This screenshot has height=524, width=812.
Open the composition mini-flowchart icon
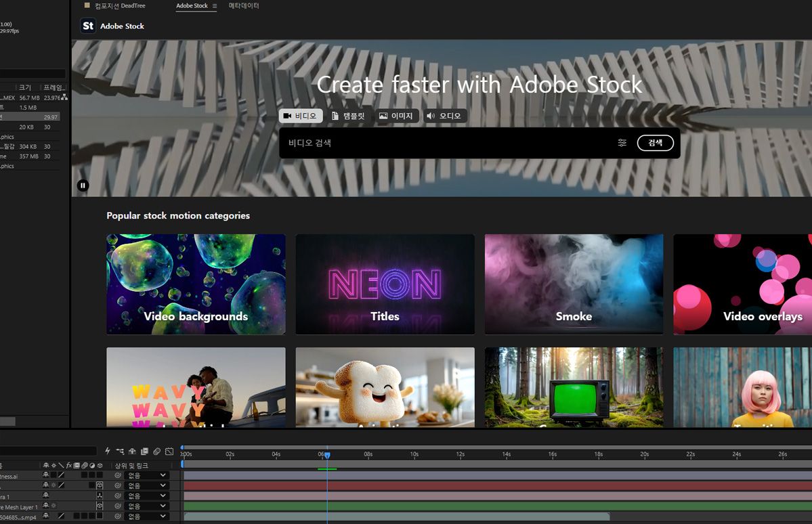click(x=120, y=451)
